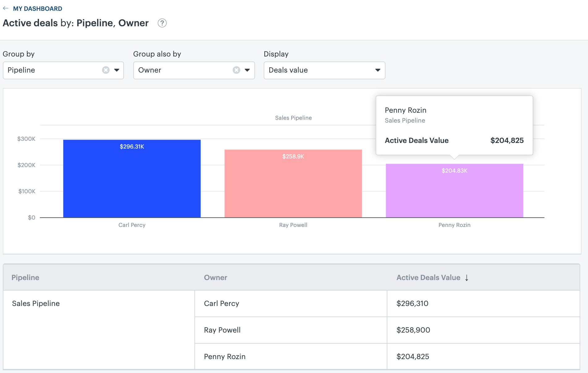The width and height of the screenshot is (588, 373).
Task: Open the help tooltip next to report title
Action: [x=162, y=23]
